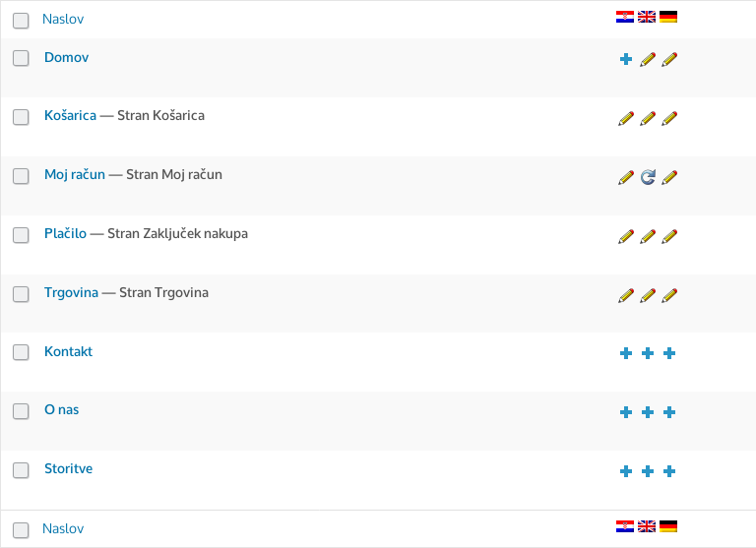Screen dimensions: 756x548
Task: Edit English translation of Trgovina page
Action: coord(648,295)
